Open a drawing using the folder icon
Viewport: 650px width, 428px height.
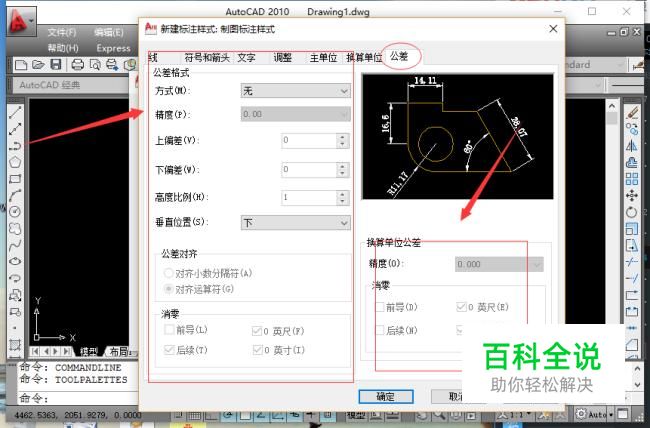click(38, 64)
